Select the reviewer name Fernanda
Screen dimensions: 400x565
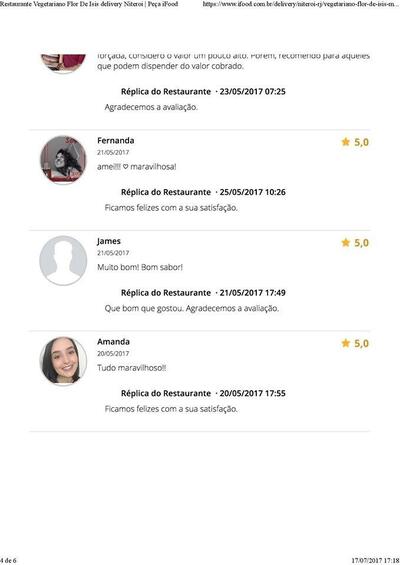click(116, 141)
